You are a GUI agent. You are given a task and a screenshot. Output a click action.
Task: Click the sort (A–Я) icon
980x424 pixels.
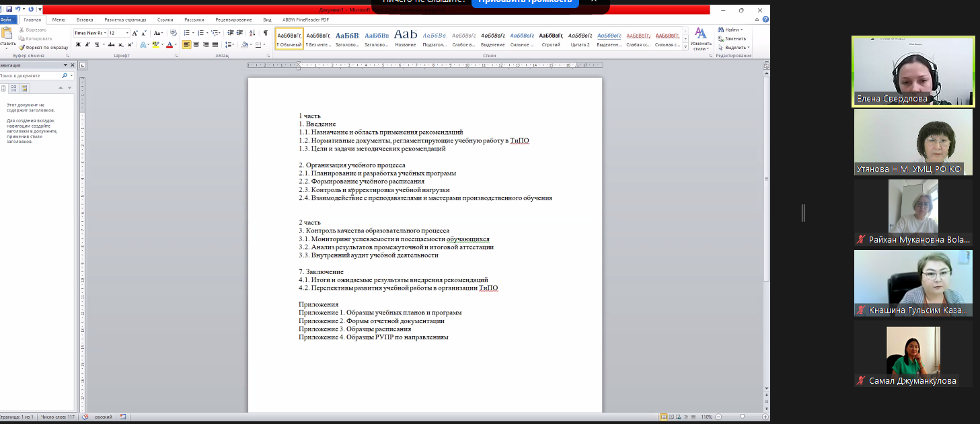pos(253,33)
